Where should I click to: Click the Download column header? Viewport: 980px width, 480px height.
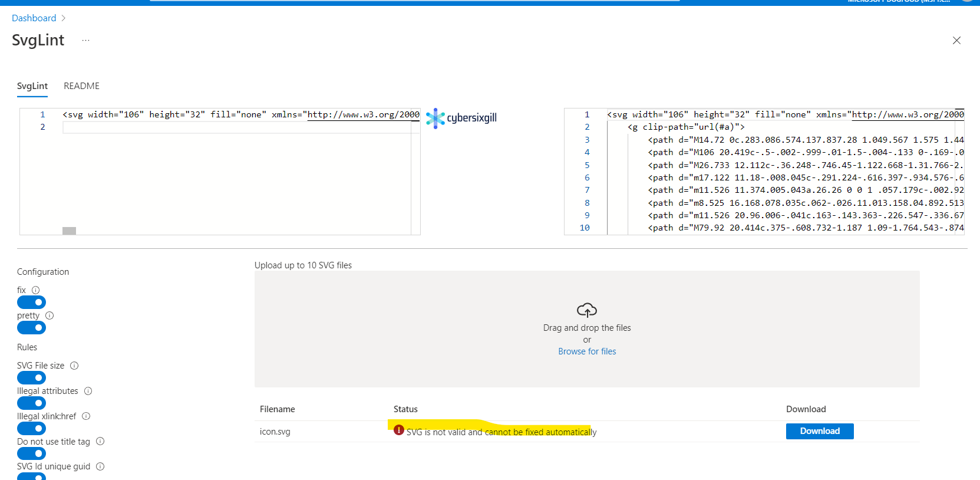pos(806,409)
